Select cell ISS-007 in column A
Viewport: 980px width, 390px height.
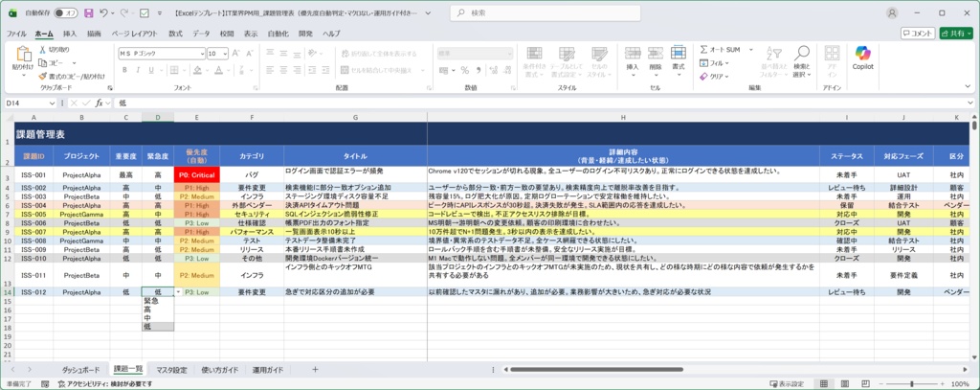click(33, 232)
